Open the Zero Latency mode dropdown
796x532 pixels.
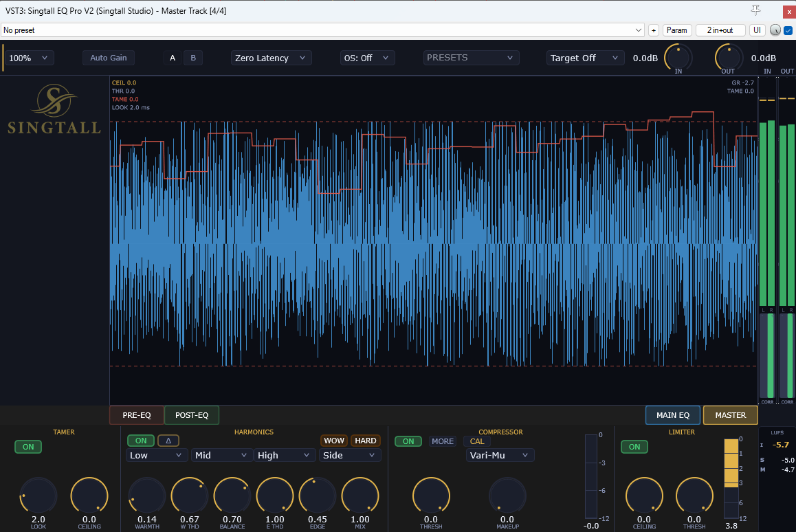click(271, 58)
